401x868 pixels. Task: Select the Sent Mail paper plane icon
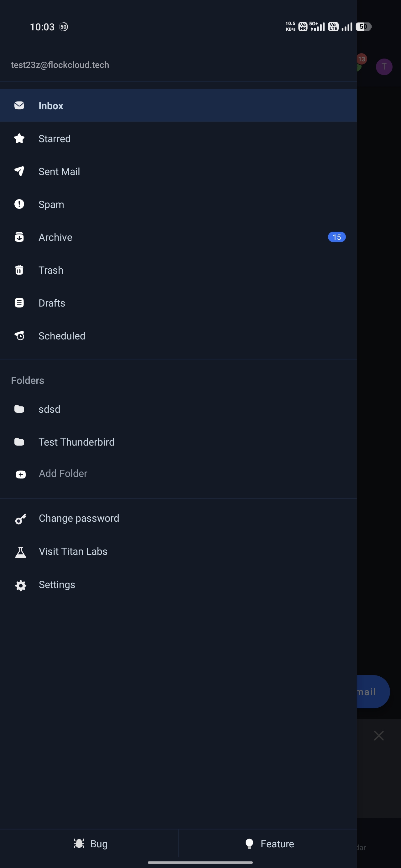click(x=19, y=171)
